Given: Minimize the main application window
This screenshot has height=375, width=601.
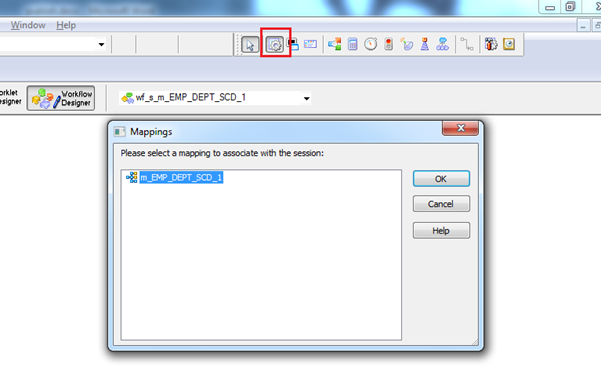Looking at the screenshot, I should [x=550, y=7].
